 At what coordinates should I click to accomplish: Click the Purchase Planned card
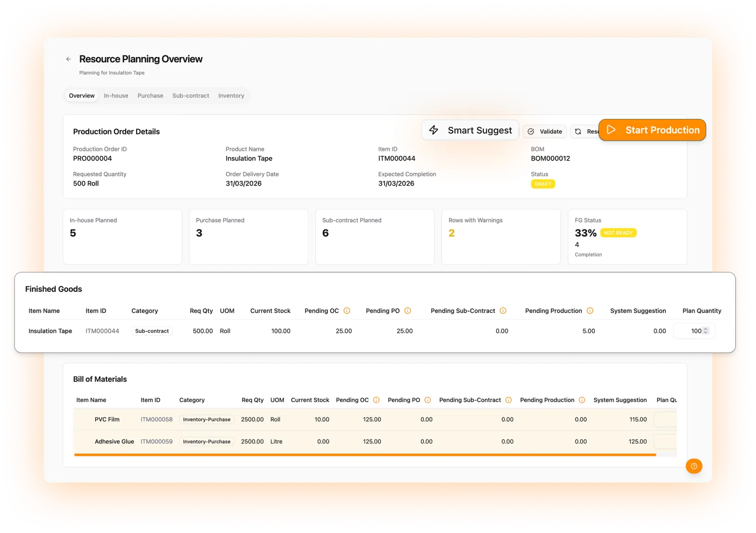[x=249, y=237]
